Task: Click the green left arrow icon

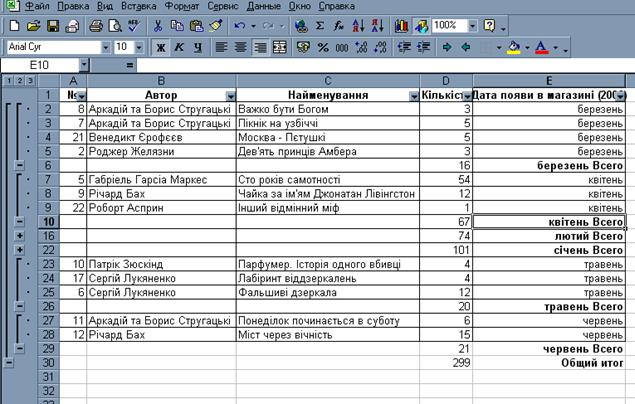Action: coord(466,47)
